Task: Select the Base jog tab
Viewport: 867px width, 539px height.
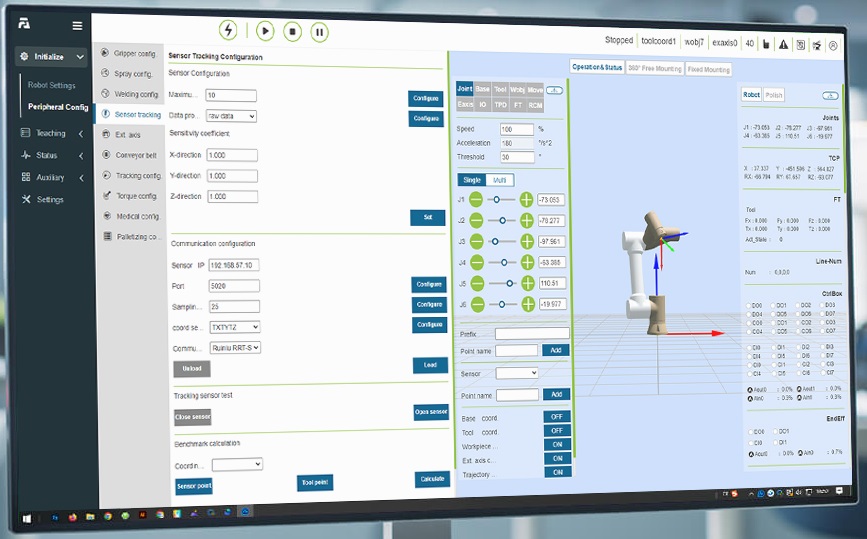Action: (x=482, y=88)
